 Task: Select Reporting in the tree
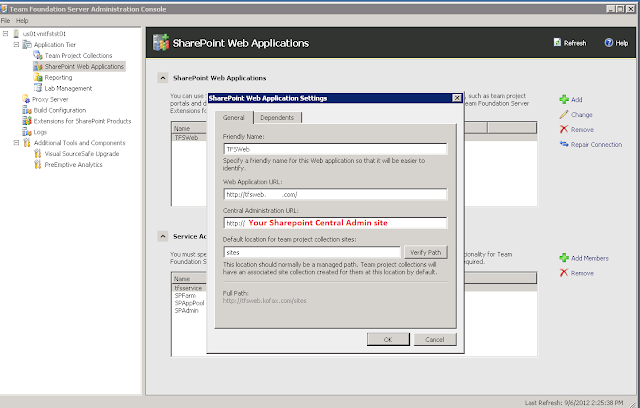tap(58, 78)
